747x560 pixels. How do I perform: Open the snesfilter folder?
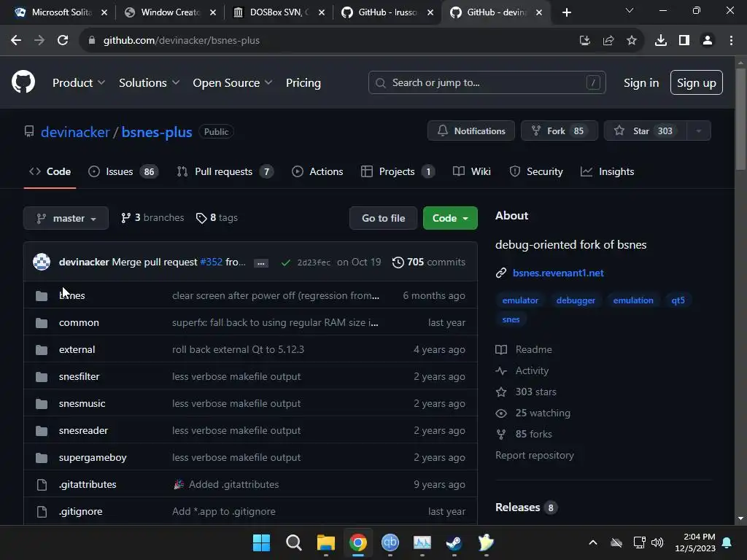pyautogui.click(x=79, y=377)
